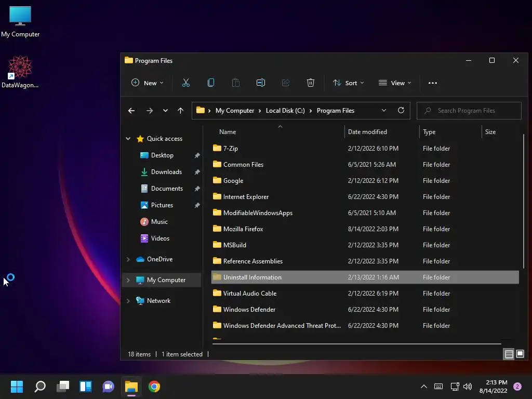Click Local Disk (C:) breadcrumb
This screenshot has width=532, height=399.
pos(285,111)
